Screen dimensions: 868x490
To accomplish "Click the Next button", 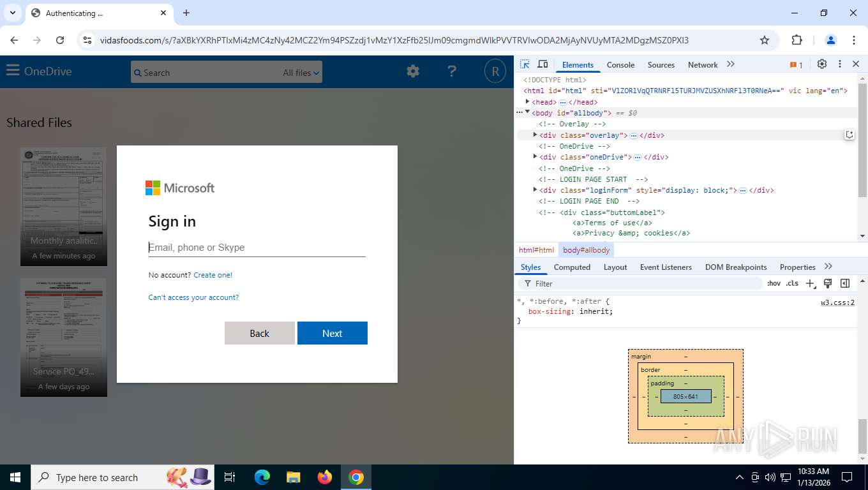I will [333, 333].
